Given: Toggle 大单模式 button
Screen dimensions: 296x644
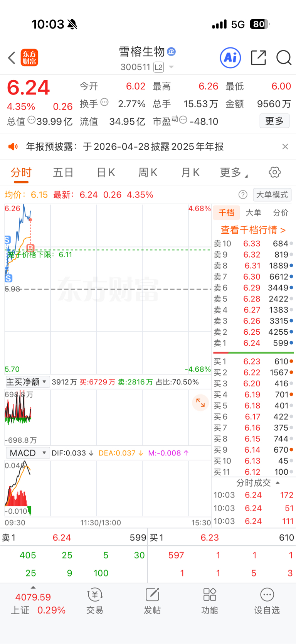Looking at the screenshot, I should click(x=272, y=195).
